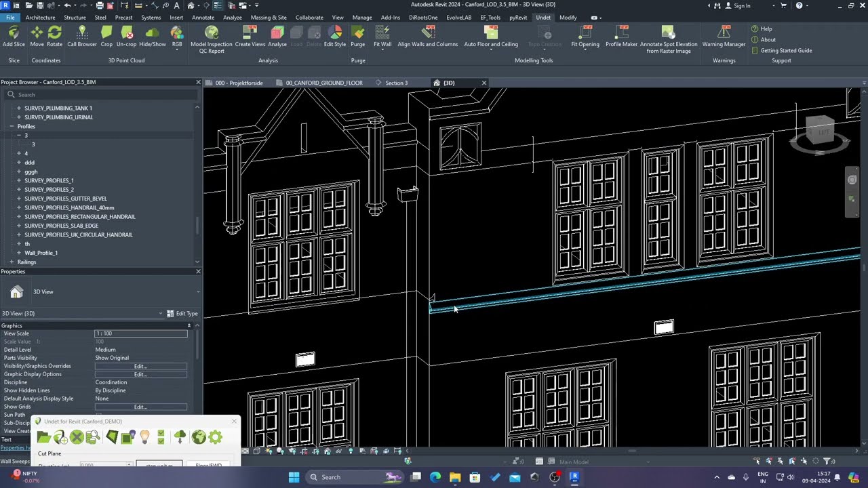Open the Windows Start menu
868x488 pixels.
(294, 477)
